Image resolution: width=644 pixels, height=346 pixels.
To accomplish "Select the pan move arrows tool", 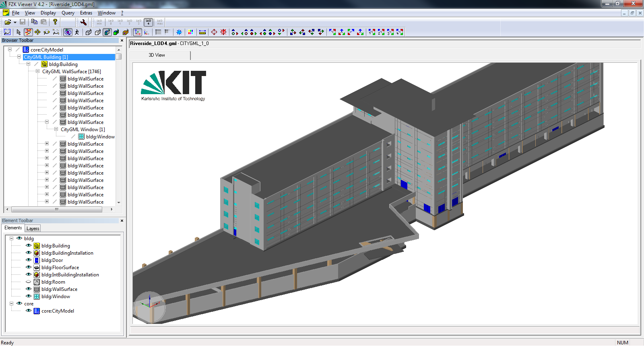I will (37, 32).
